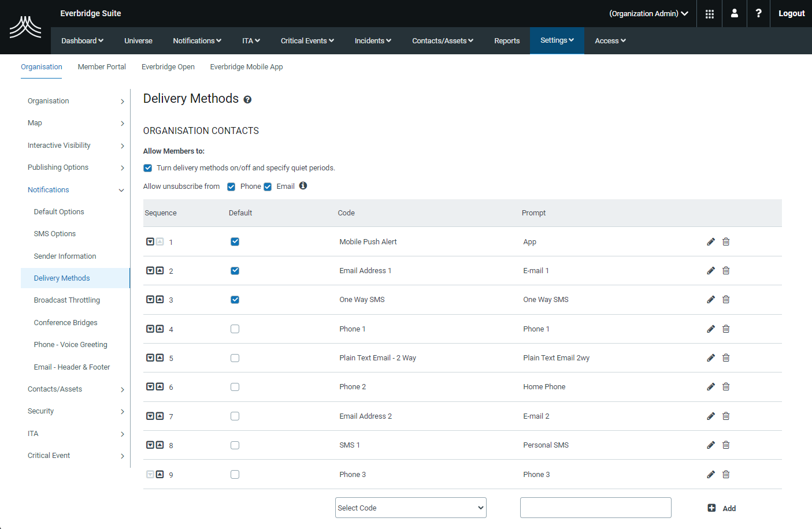
Task: Open the Notifications top menu dropdown
Action: click(x=197, y=40)
